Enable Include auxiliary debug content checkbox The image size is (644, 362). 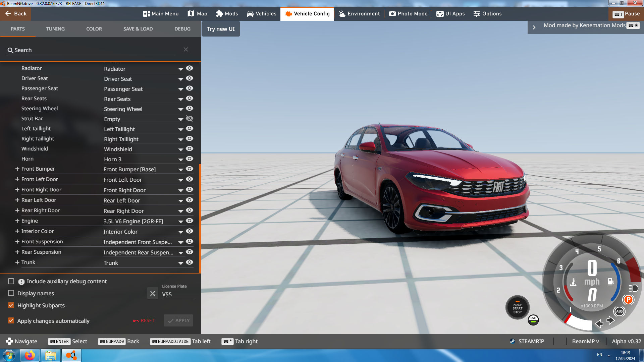click(11, 281)
